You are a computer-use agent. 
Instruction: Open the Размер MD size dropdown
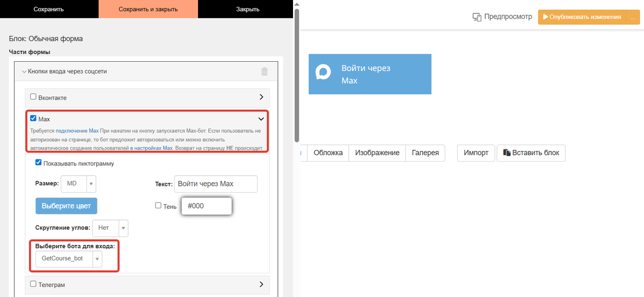point(78,184)
